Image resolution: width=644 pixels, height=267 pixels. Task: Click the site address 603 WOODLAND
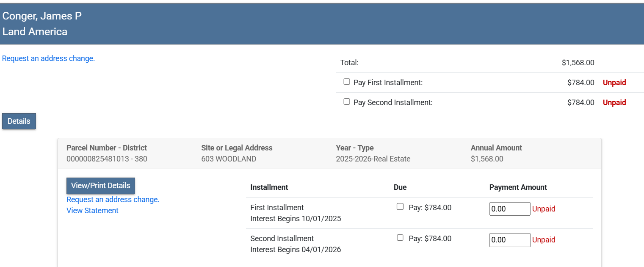(229, 159)
